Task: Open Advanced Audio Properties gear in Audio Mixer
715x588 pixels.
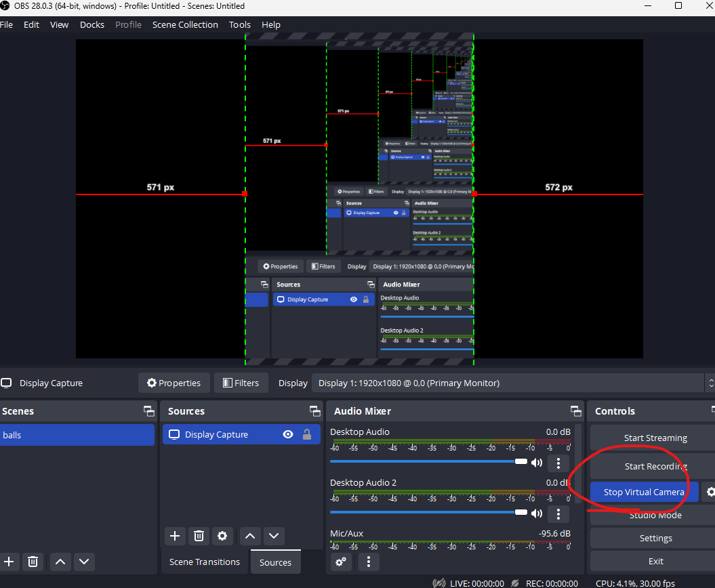Action: [x=341, y=562]
